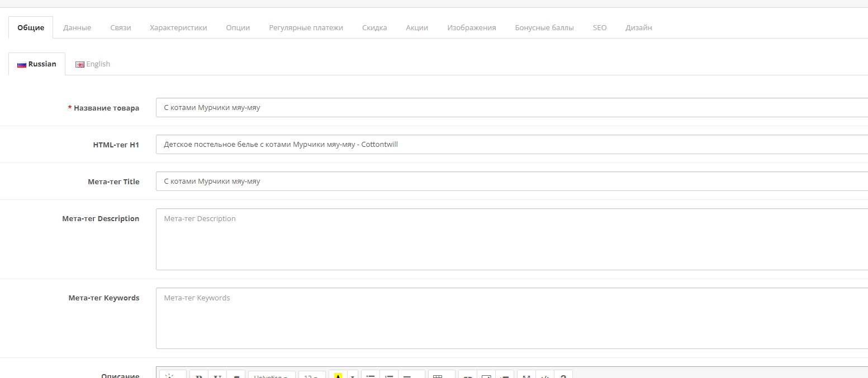The image size is (868, 378).
Task: Insert an unordered bullet list
Action: pyautogui.click(x=371, y=376)
